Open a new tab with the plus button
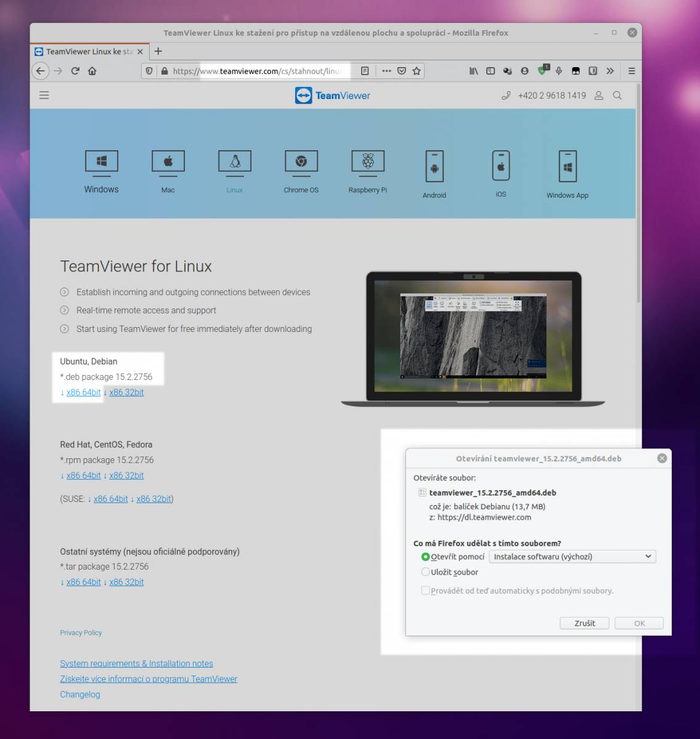 coord(158,52)
